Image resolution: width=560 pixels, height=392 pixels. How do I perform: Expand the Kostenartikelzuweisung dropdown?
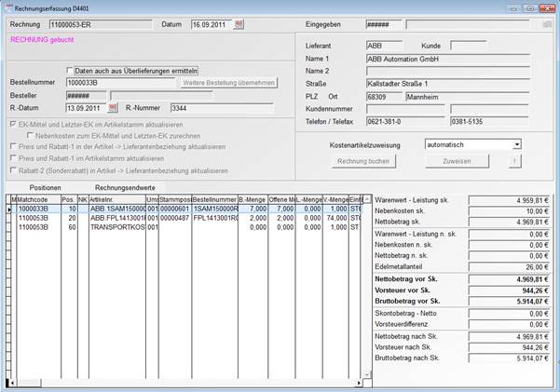516,144
